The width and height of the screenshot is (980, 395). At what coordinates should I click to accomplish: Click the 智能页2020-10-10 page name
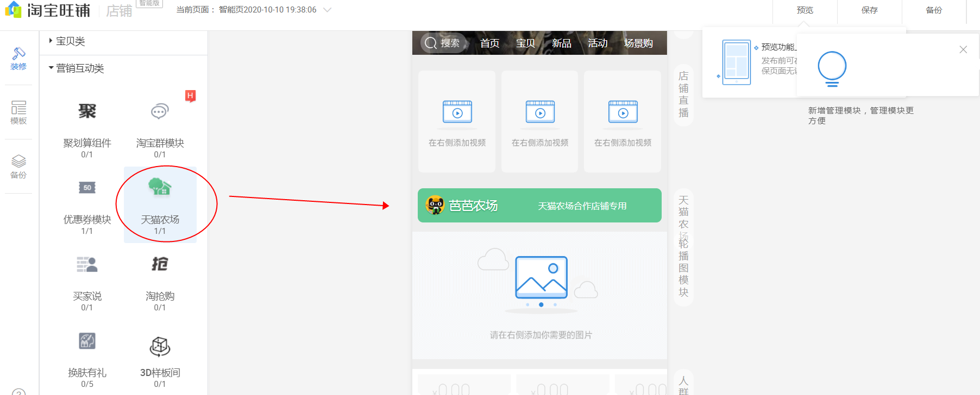coord(267,10)
